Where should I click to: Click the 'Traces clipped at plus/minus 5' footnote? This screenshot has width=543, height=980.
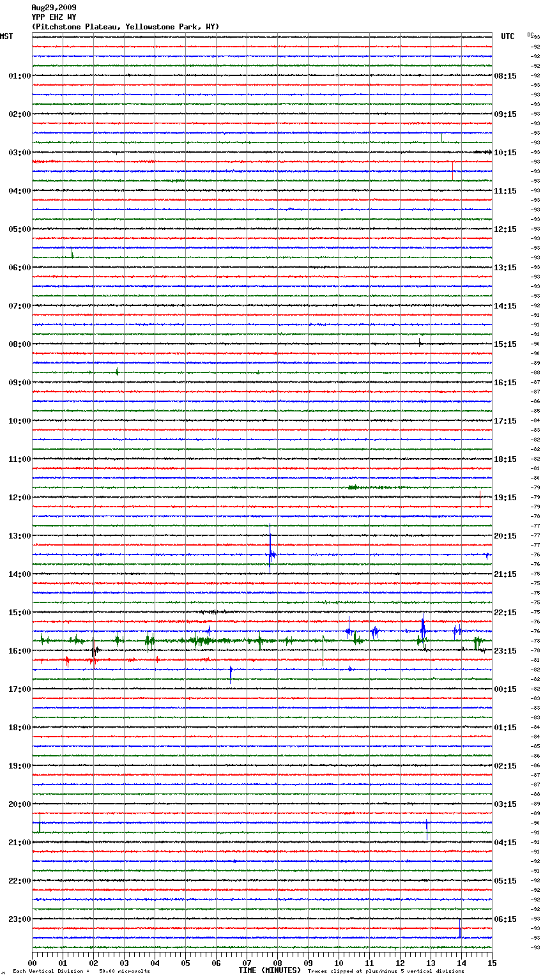(x=386, y=972)
